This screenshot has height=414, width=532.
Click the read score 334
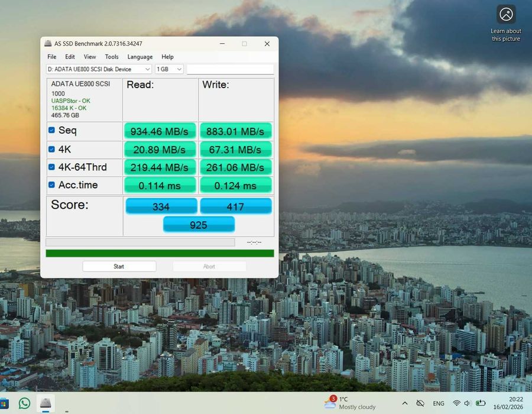pyautogui.click(x=161, y=206)
